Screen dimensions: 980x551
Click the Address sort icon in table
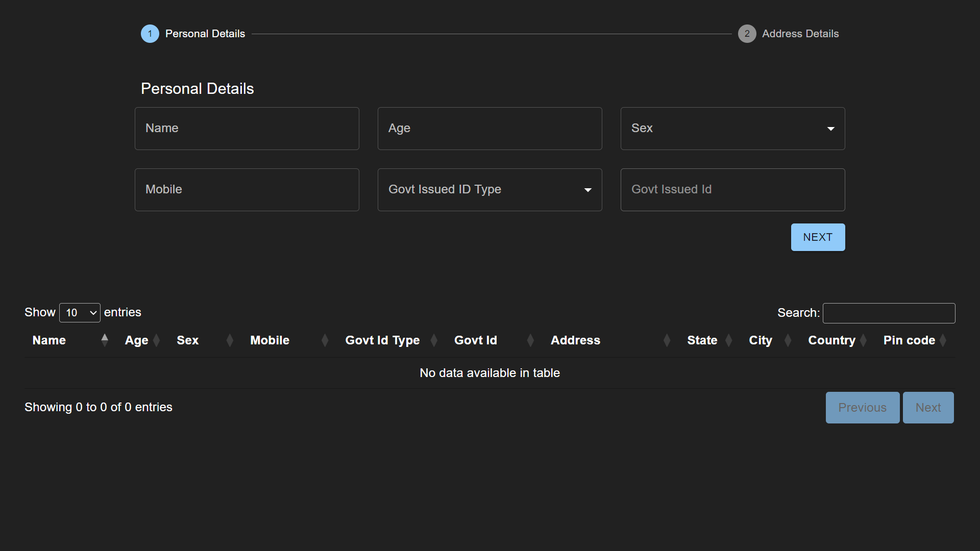point(665,340)
